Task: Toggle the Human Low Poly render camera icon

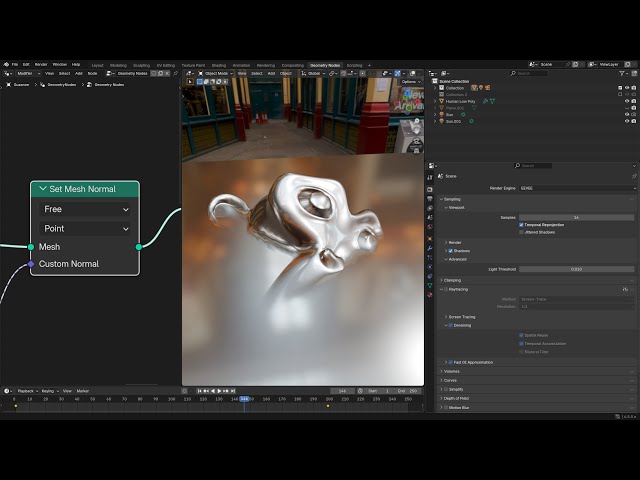Action: 633,101
